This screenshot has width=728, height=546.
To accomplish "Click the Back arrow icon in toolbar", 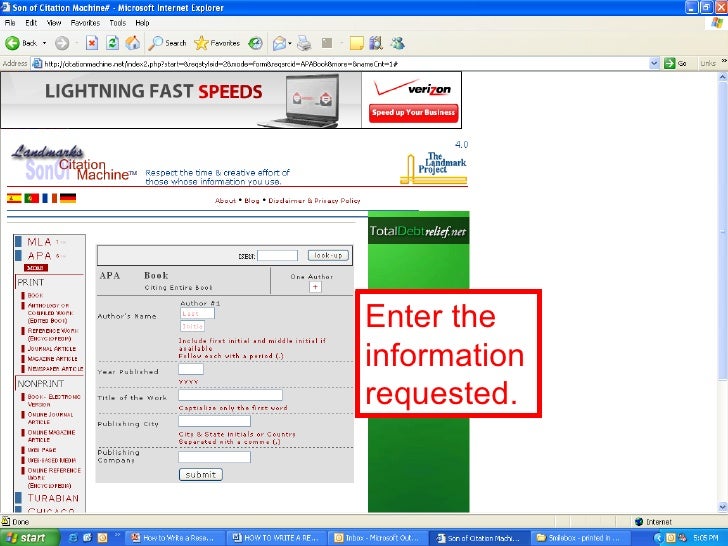I will [x=12, y=43].
